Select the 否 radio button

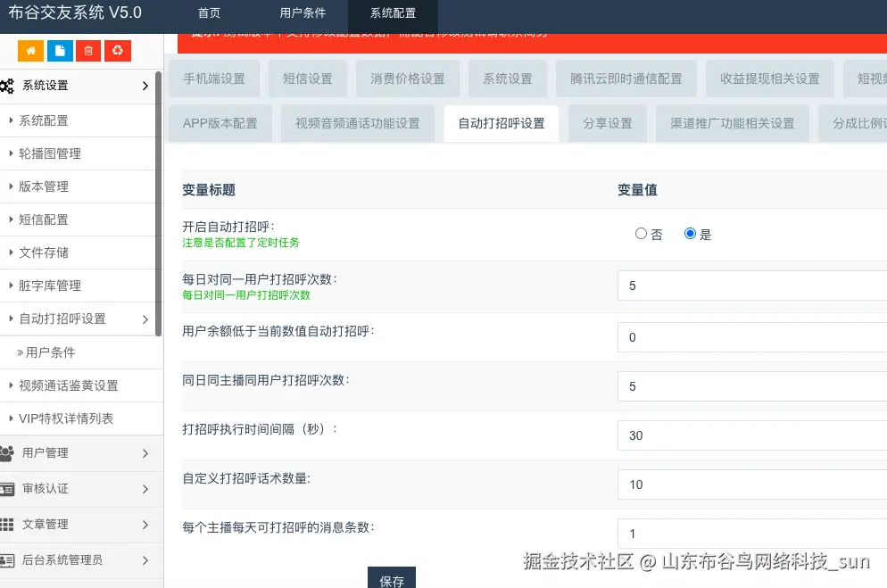coord(641,234)
